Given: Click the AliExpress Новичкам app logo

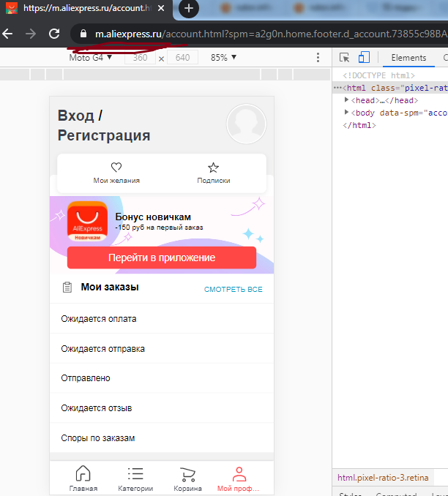Looking at the screenshot, I should 87,221.
